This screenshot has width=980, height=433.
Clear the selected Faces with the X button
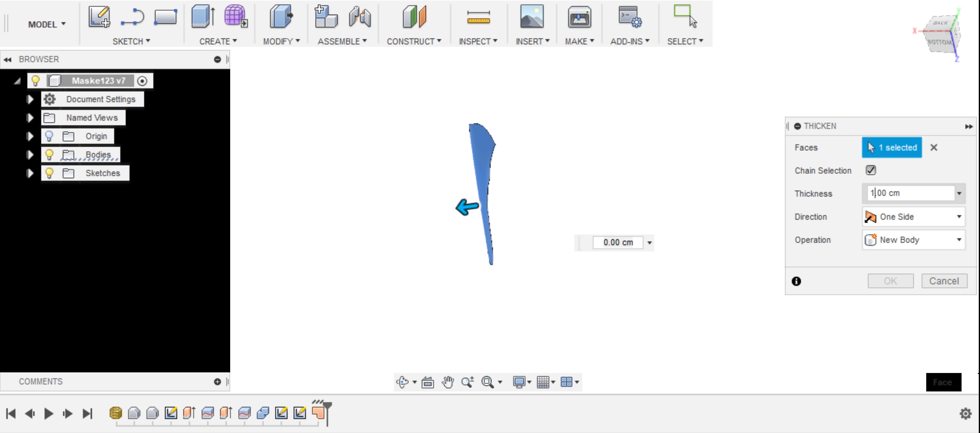[934, 148]
